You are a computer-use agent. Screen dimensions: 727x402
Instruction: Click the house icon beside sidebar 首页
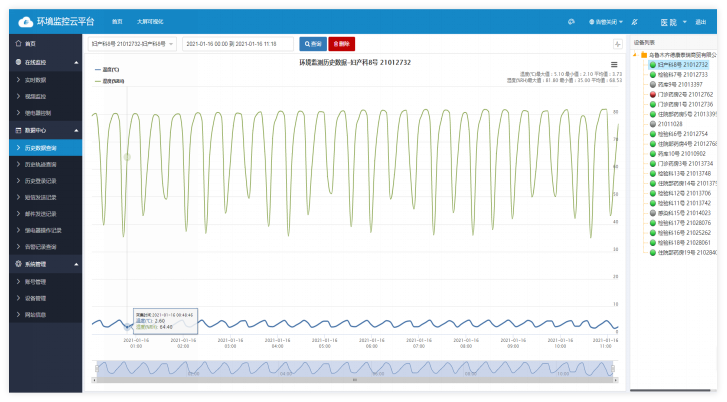pos(19,43)
